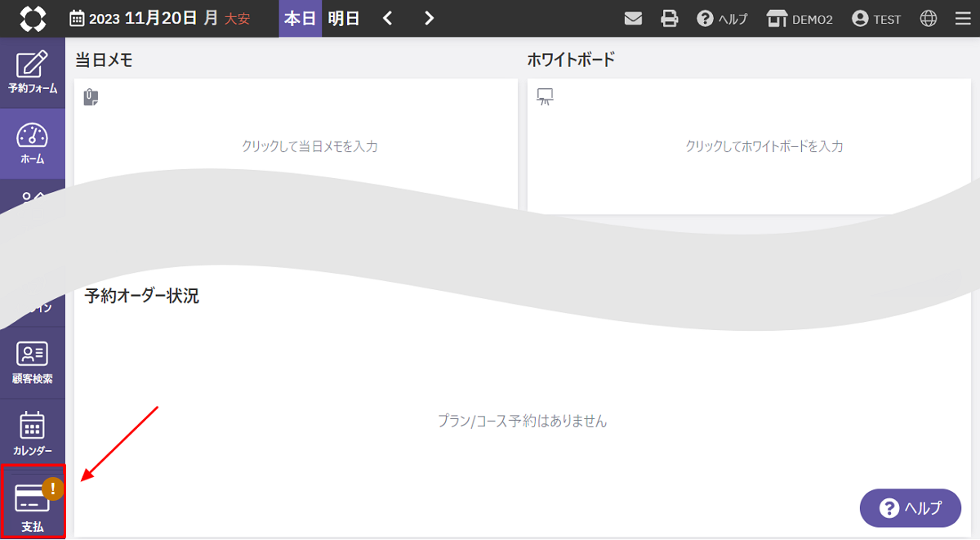The image size is (980, 540).
Task: Select the 明日 (tomorrow) tab
Action: coord(344,19)
